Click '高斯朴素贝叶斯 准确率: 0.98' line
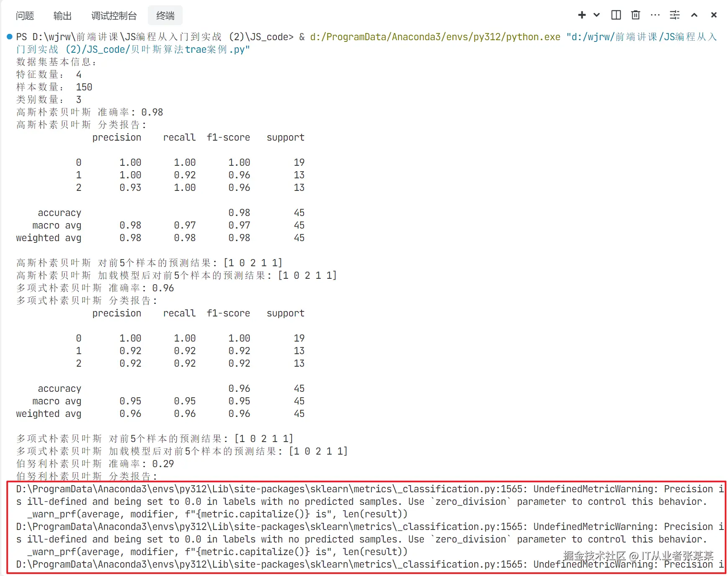The image size is (728, 576). pyautogui.click(x=90, y=112)
